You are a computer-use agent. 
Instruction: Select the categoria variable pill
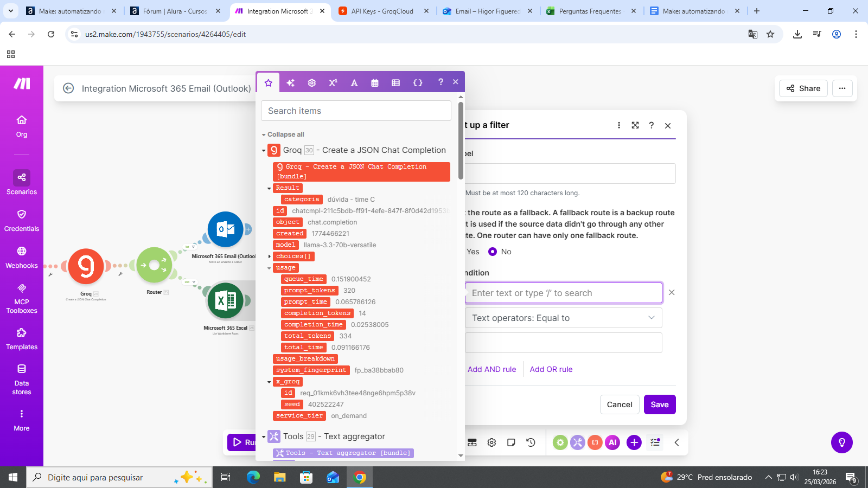point(302,200)
